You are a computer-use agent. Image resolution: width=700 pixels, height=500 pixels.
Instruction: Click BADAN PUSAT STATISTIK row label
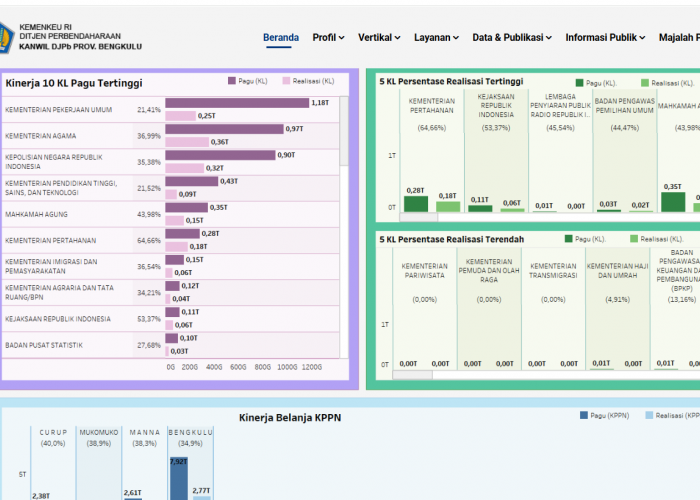point(44,345)
